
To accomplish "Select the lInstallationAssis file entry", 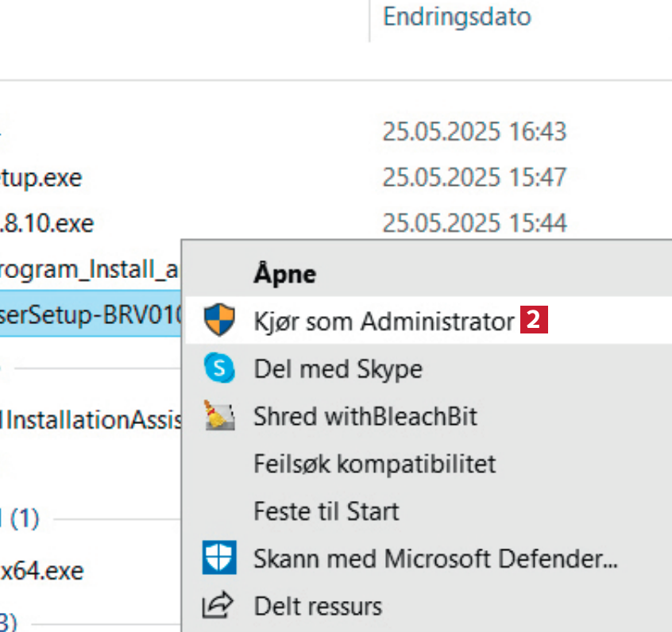I will pos(91,420).
